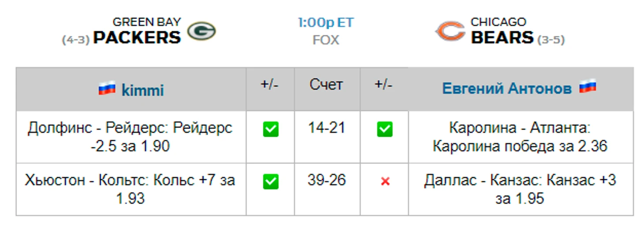Screen dimensions: 644x226
Task: Click the Счет column header
Action: [326, 85]
